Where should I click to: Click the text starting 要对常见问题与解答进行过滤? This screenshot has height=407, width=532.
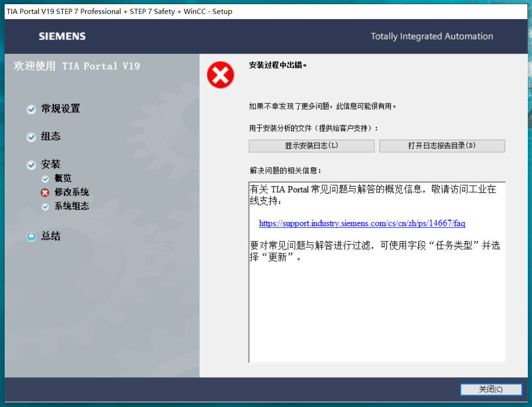point(375,251)
